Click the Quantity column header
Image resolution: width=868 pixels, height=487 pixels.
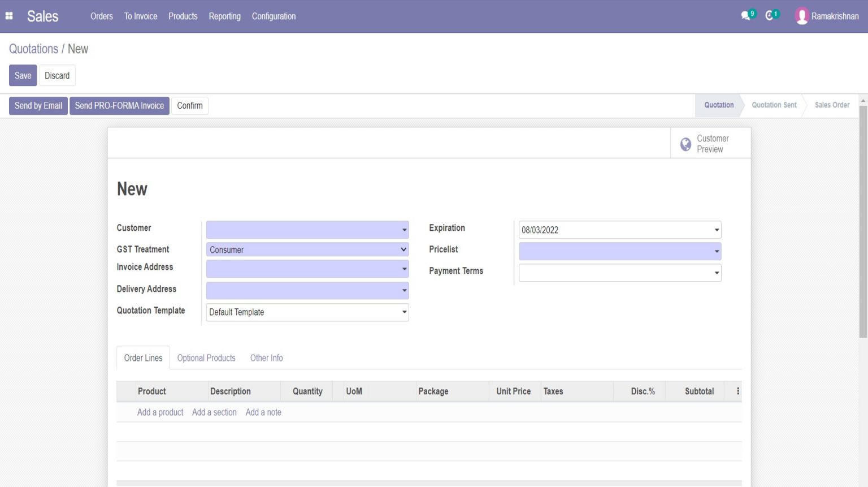tap(307, 391)
